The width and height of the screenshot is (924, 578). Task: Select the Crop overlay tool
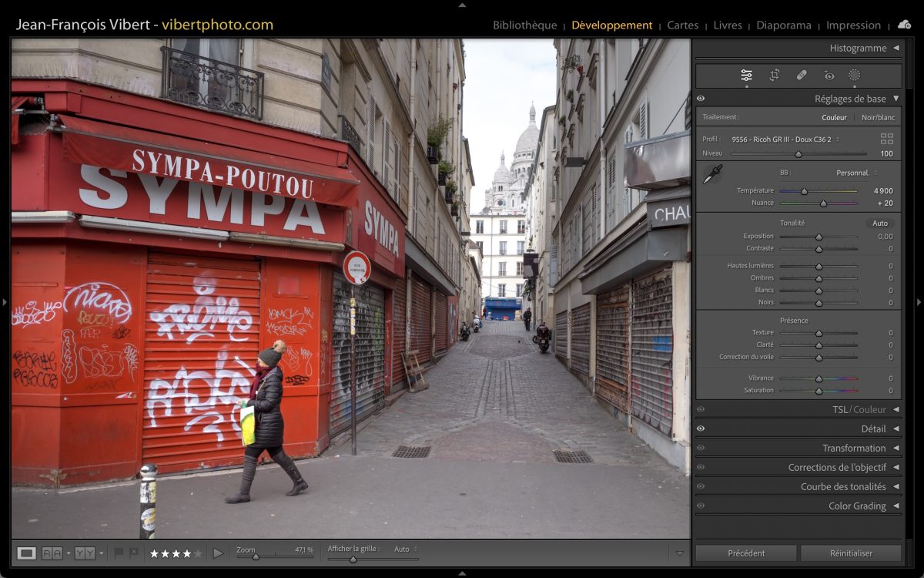click(x=774, y=76)
